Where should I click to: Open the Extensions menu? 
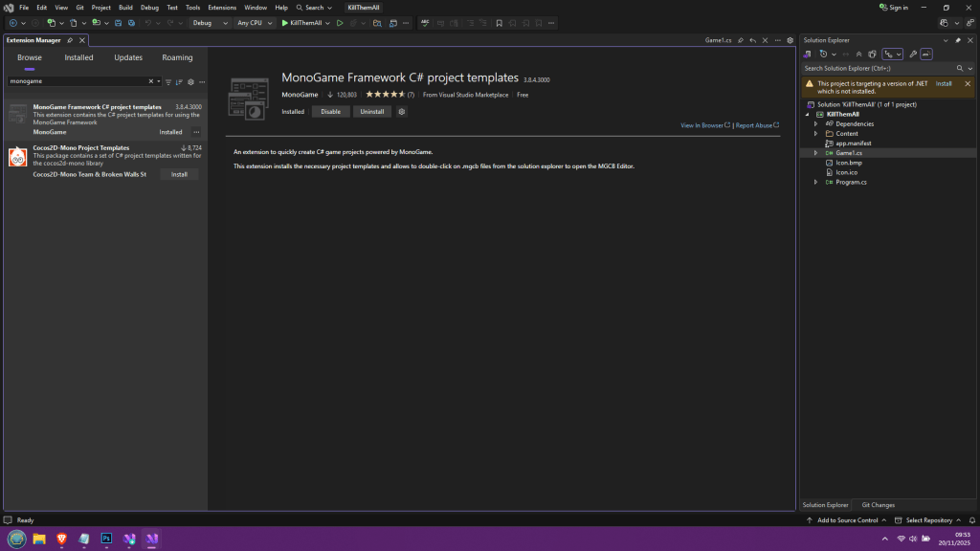[x=222, y=8]
